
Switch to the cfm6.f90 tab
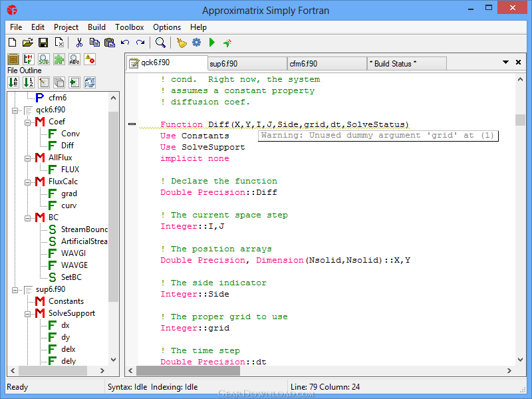pyautogui.click(x=327, y=64)
